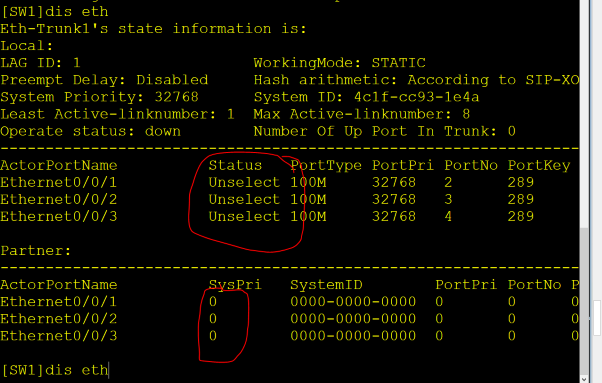The height and width of the screenshot is (383, 602).
Task: Click local-table 'PortNo' column header
Action: pos(471,165)
